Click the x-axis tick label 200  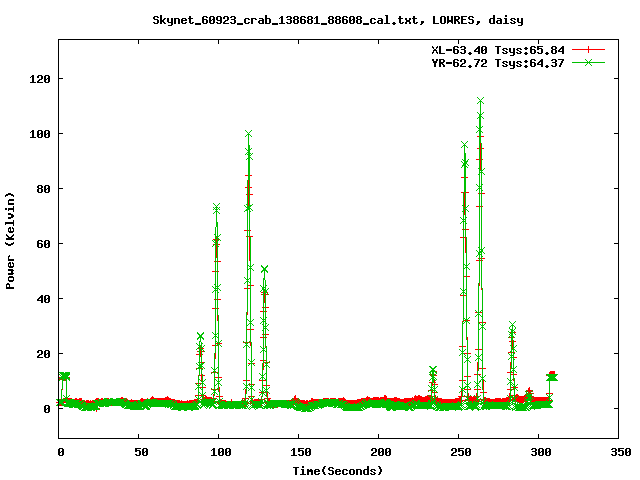[381, 452]
